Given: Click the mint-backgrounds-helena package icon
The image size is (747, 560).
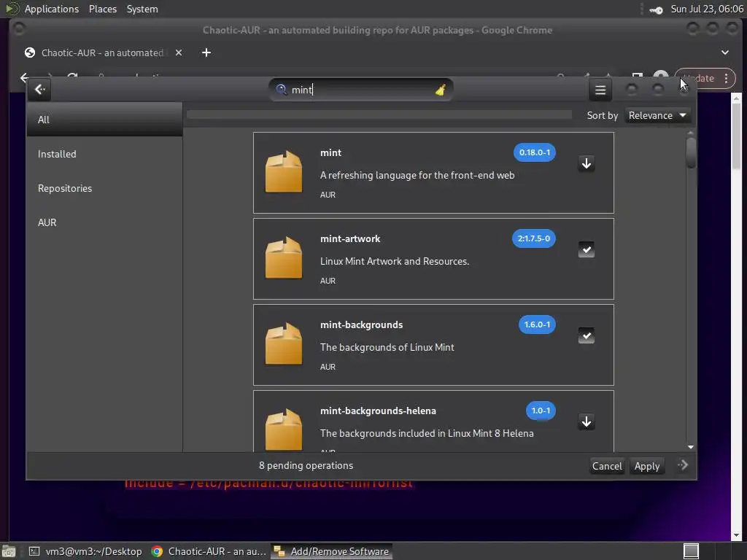Looking at the screenshot, I should click(x=284, y=429).
